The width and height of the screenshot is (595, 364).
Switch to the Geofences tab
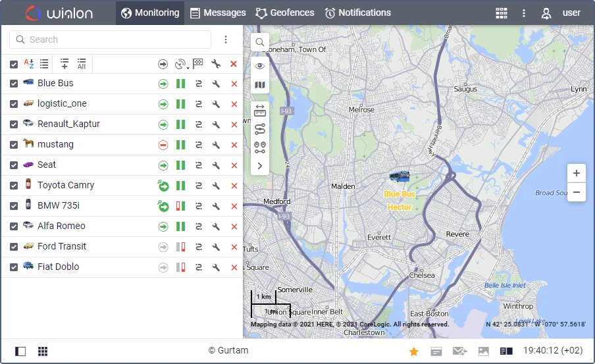click(285, 13)
